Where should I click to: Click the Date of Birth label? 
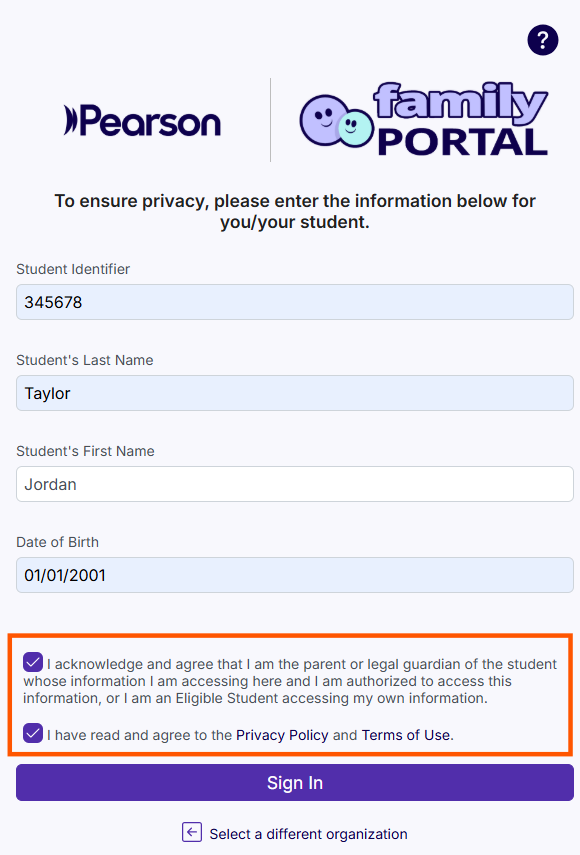pos(57,542)
